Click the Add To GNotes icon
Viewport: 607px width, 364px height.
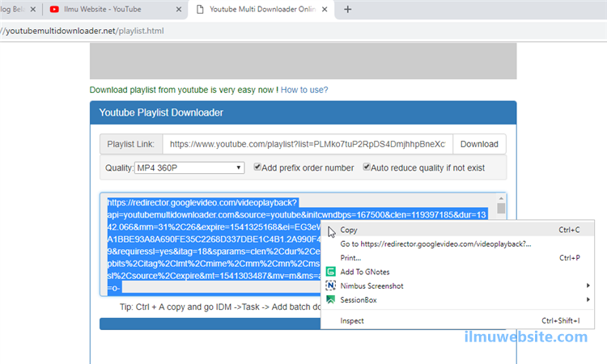tap(330, 272)
